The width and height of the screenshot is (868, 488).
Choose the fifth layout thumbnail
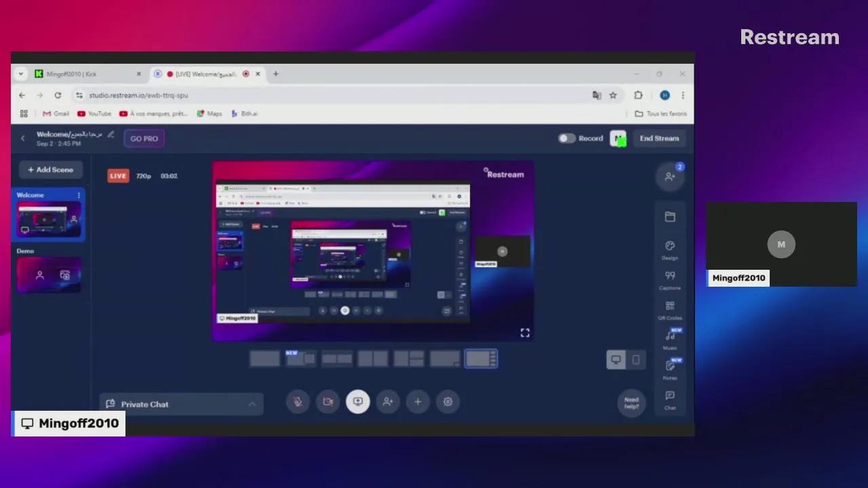(x=409, y=359)
